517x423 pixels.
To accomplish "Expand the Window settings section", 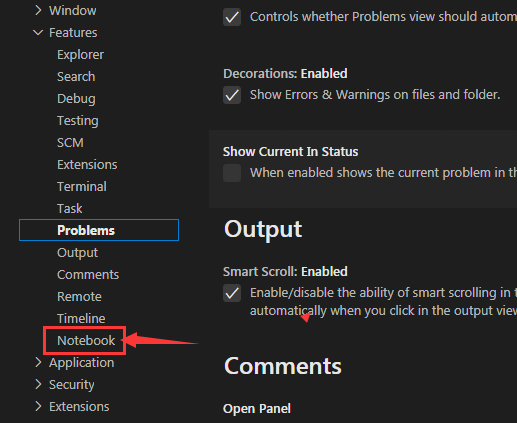I will click(38, 11).
